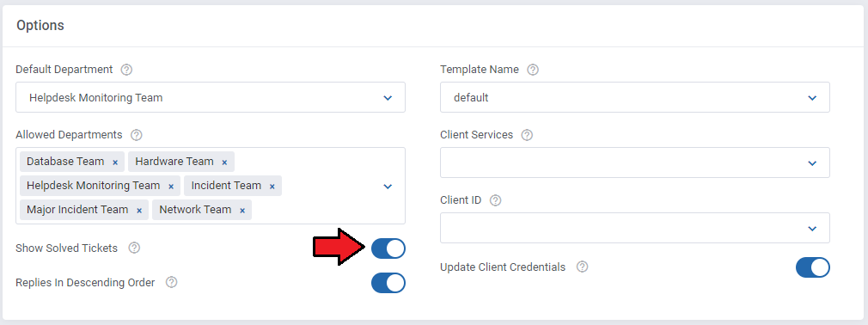The image size is (868, 325).
Task: Click the Major Incident Team tag label
Action: pyautogui.click(x=77, y=210)
